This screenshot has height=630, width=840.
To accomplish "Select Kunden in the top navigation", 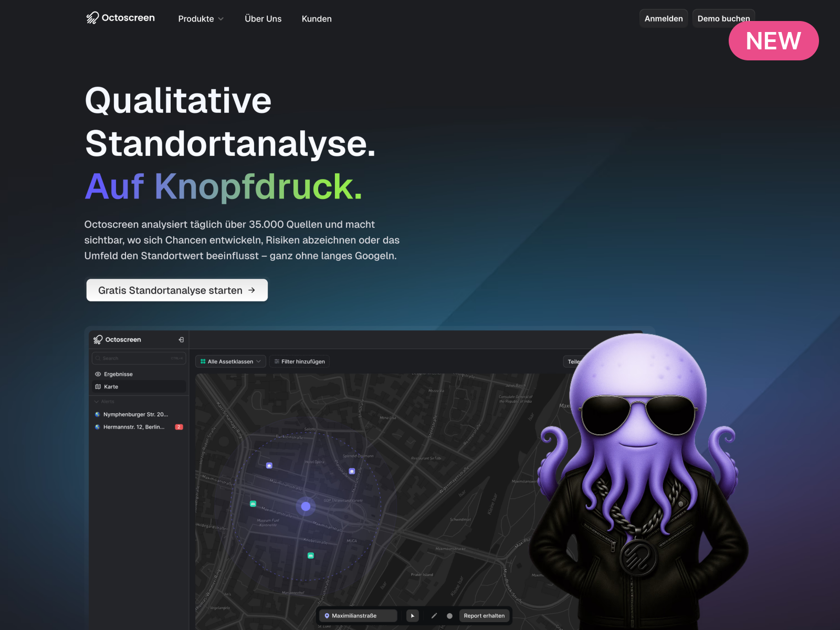I will pos(317,19).
